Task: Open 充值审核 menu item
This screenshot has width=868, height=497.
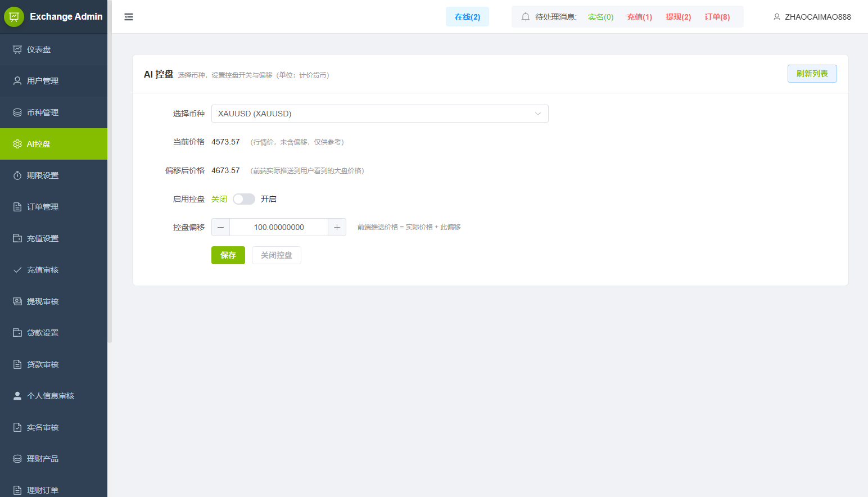Action: pos(43,270)
